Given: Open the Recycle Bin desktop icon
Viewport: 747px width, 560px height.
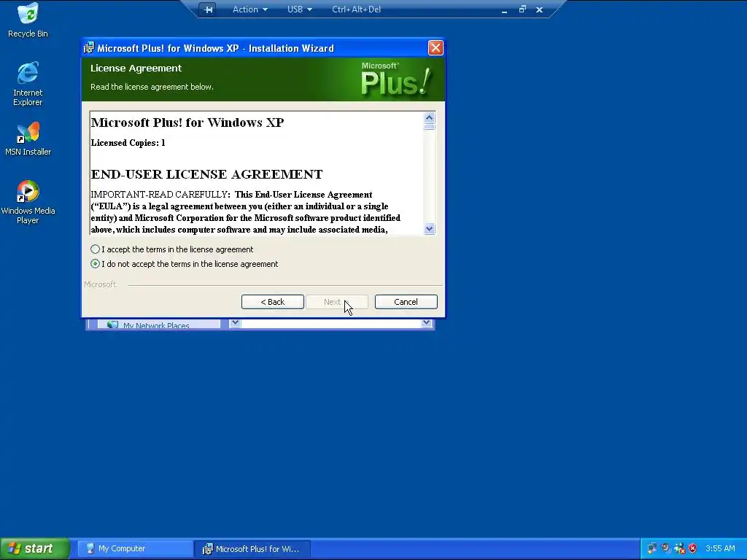Looking at the screenshot, I should coord(28,20).
